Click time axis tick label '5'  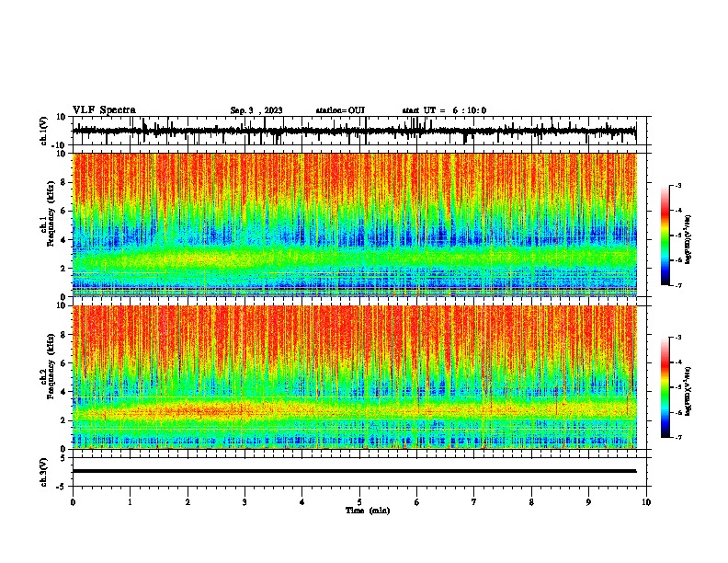click(359, 502)
